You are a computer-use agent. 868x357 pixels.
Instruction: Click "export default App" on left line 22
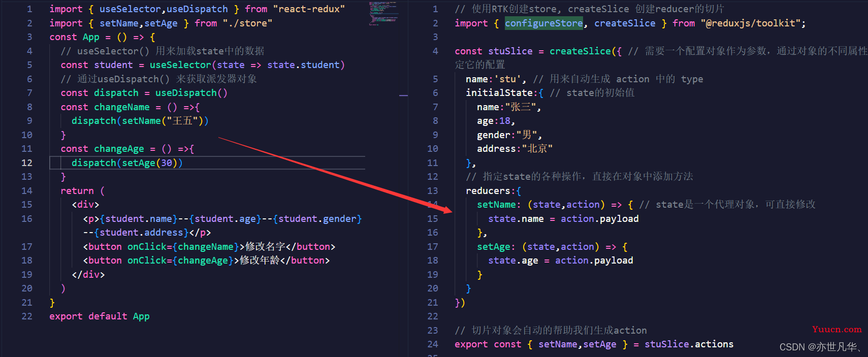[x=100, y=316]
